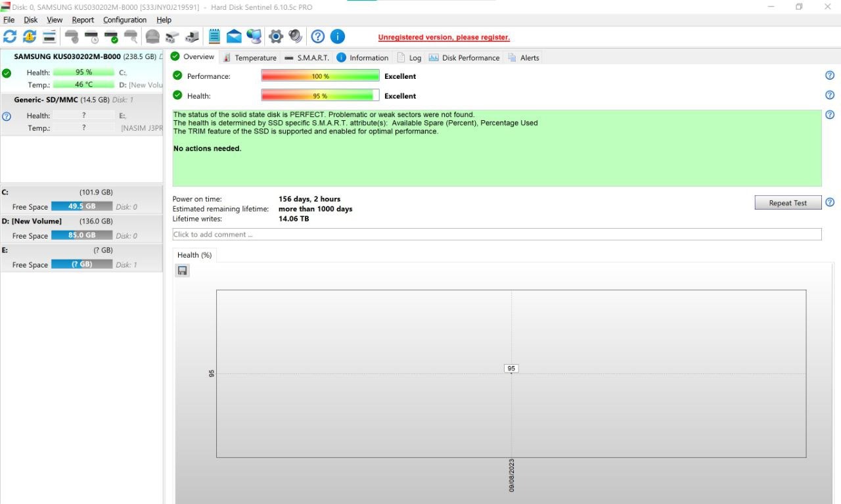Open settings with the gear icon

[x=276, y=37]
